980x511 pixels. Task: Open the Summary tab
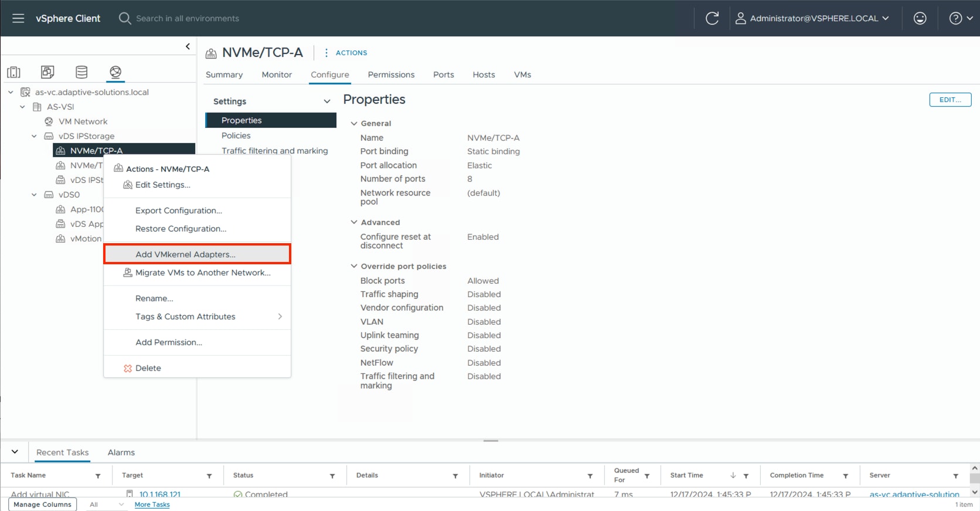224,74
